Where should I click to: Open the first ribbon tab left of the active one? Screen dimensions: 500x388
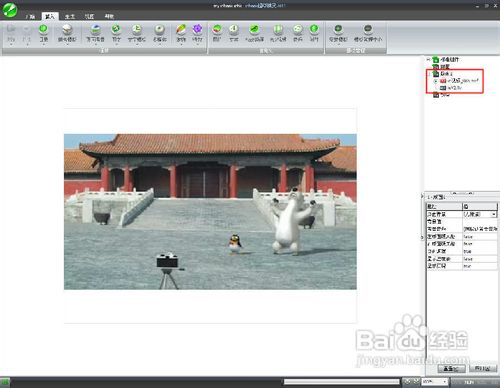click(x=30, y=16)
